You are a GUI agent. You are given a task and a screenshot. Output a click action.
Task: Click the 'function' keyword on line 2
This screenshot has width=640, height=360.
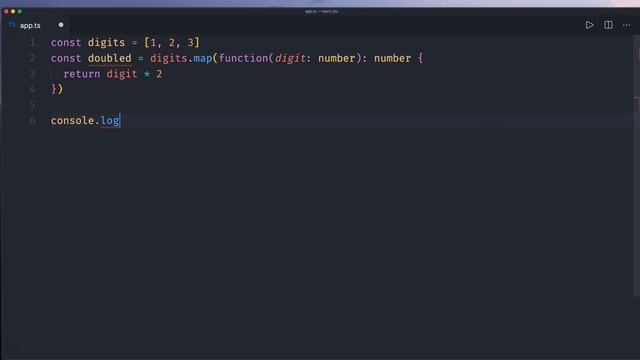pyautogui.click(x=243, y=58)
